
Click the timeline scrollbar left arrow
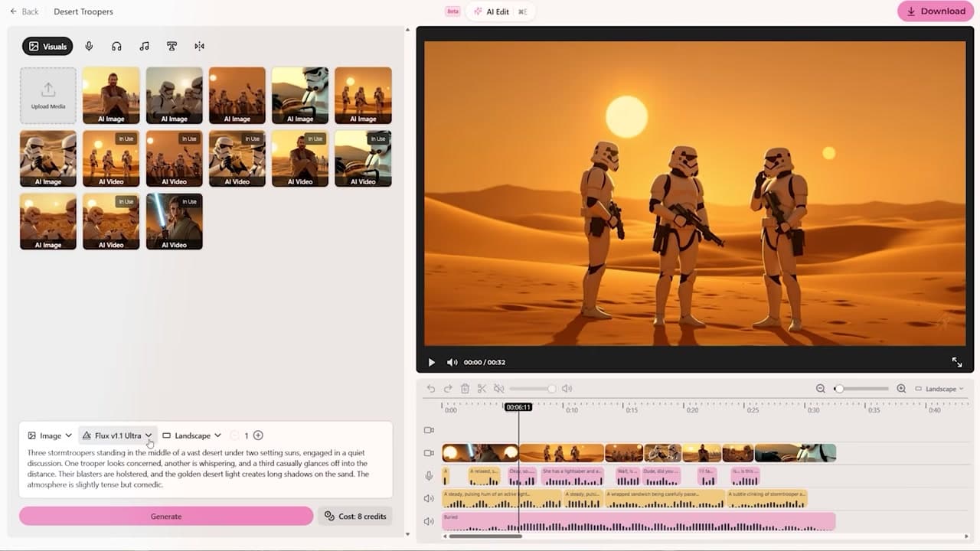[x=444, y=536]
